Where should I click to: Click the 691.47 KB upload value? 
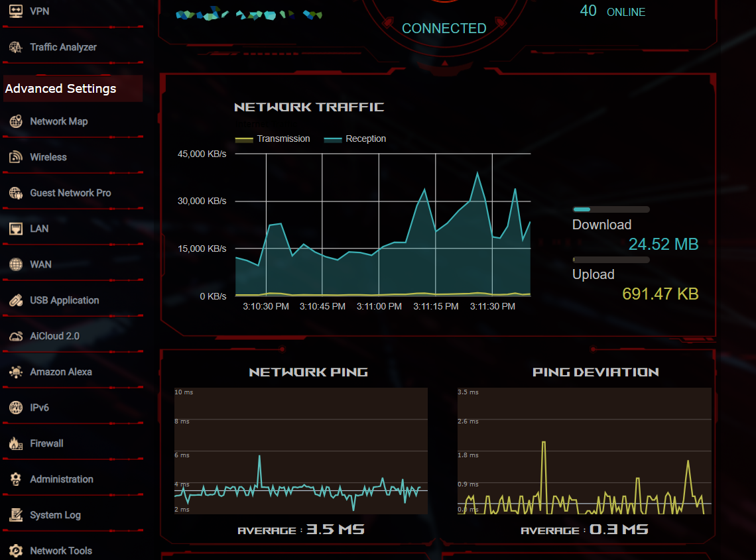click(x=661, y=294)
